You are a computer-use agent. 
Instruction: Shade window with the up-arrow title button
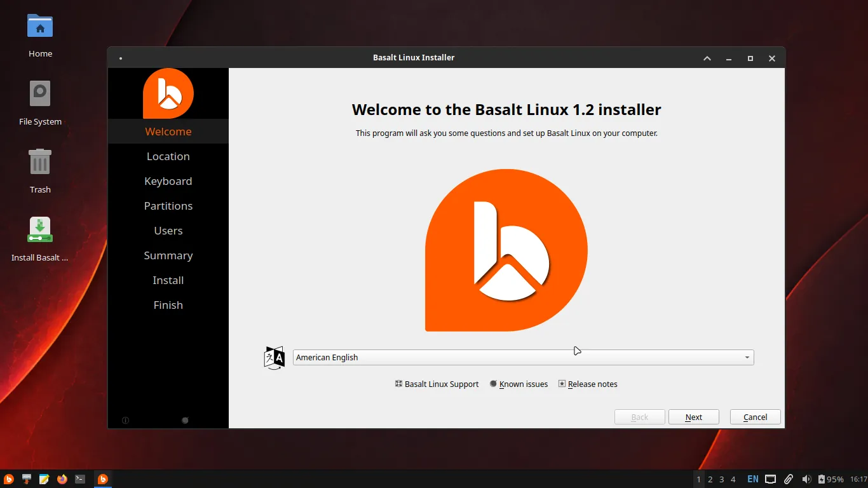tap(707, 58)
